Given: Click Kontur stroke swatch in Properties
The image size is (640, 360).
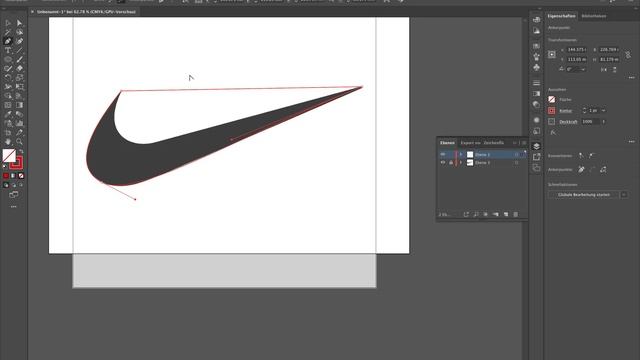Looking at the screenshot, I should tap(552, 111).
